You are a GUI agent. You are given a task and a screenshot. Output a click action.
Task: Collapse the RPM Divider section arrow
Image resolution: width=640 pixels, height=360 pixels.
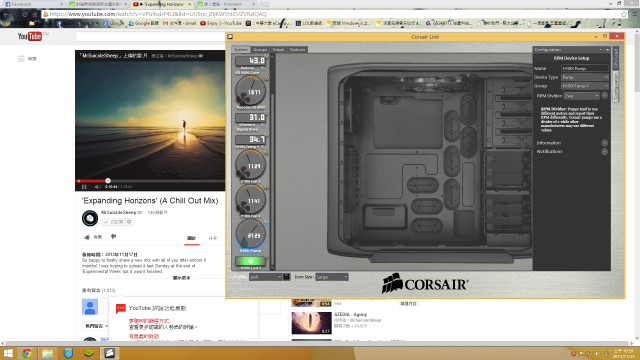coord(604,96)
